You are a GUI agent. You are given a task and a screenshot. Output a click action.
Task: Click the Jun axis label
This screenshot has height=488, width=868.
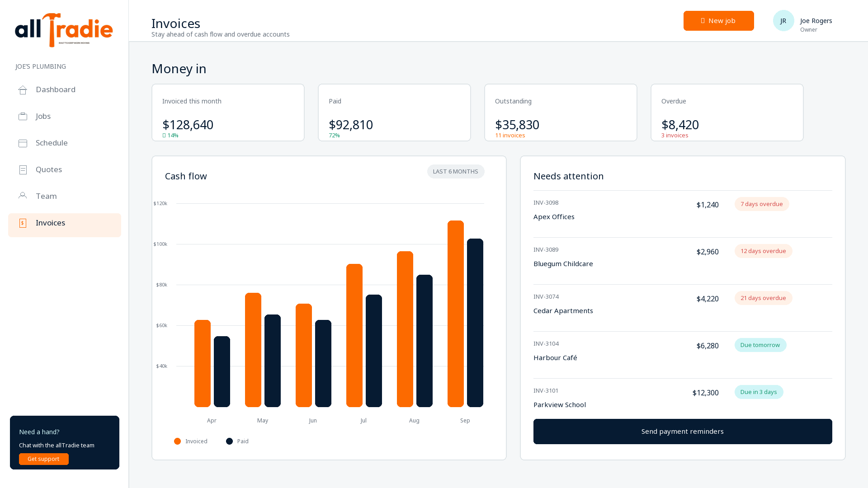click(313, 421)
